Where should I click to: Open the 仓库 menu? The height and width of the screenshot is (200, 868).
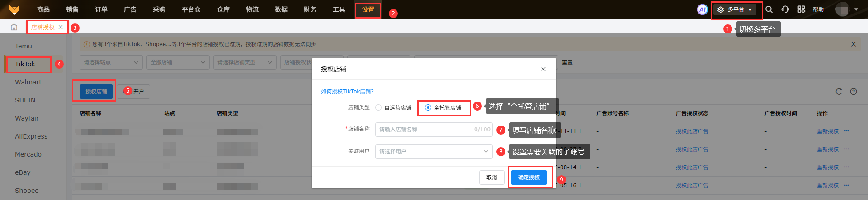click(223, 9)
